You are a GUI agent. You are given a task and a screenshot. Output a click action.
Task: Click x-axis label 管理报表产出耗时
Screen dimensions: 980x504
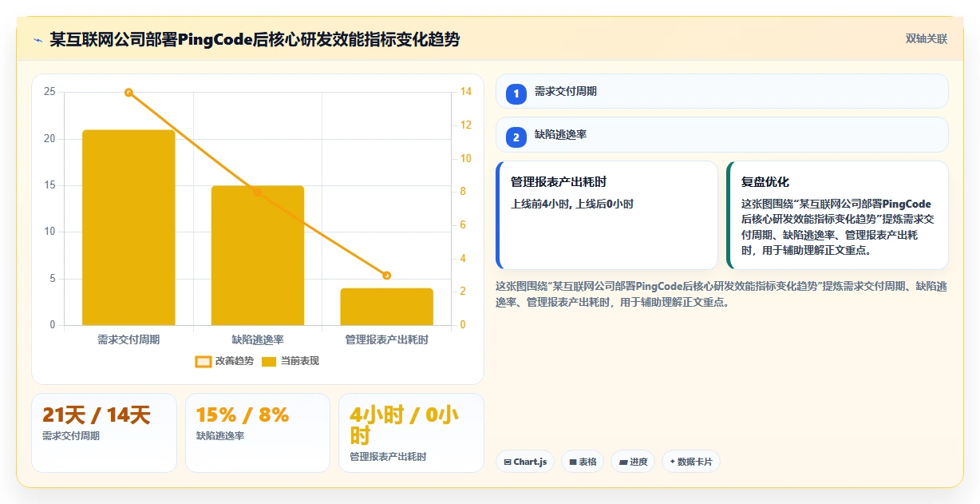(386, 339)
